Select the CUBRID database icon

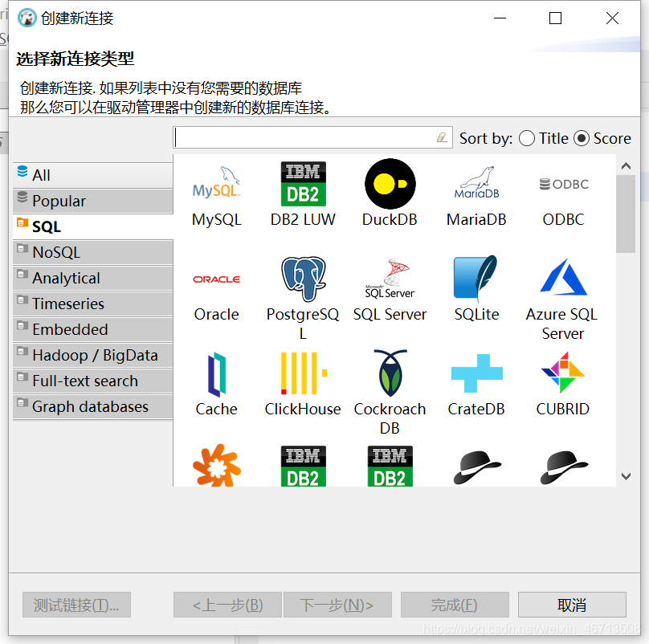(563, 373)
